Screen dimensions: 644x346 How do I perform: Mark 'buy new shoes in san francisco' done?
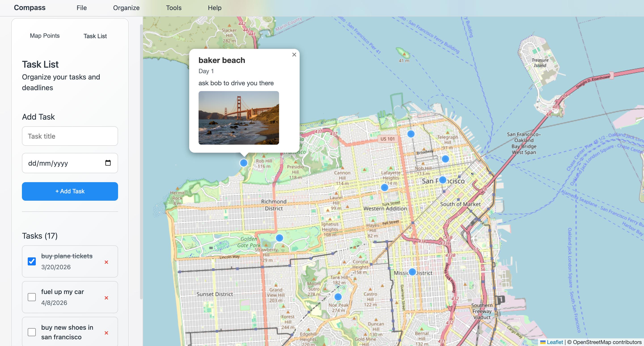32,332
